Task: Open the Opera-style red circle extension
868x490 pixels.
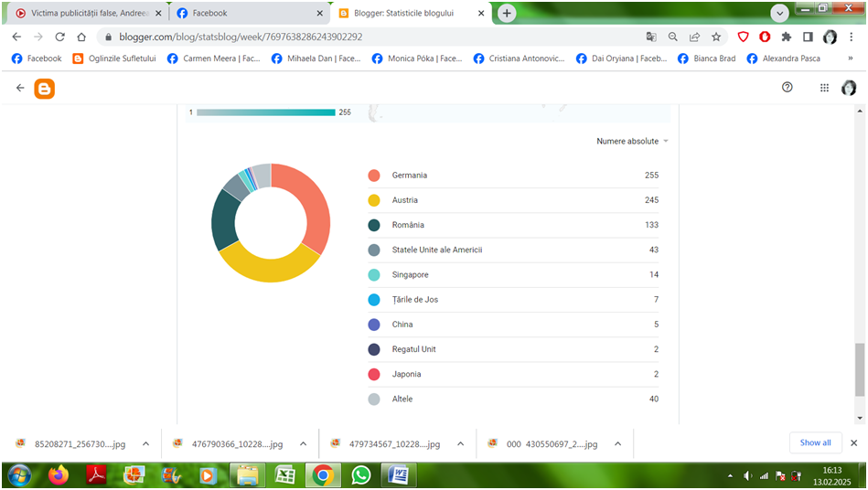Action: point(765,37)
